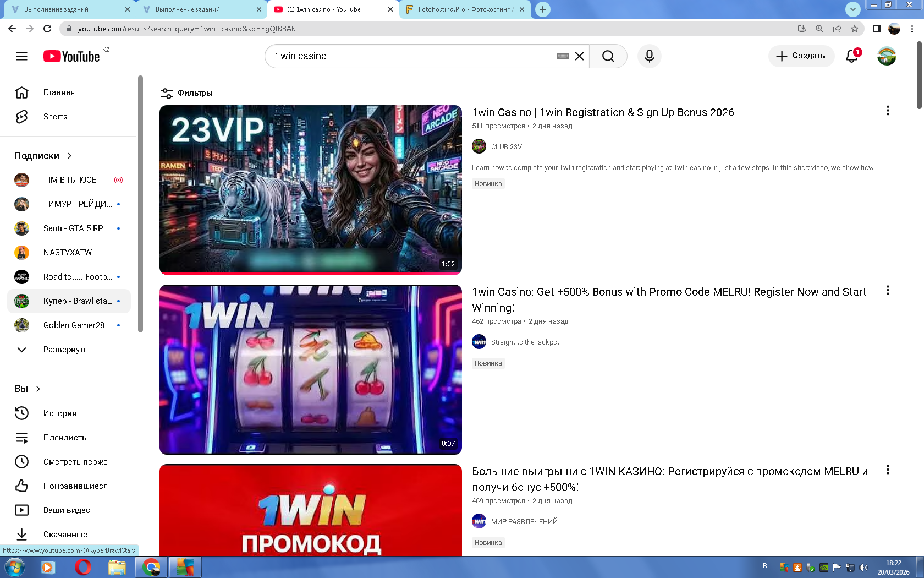The image size is (924, 578).
Task: Open the on-screen keyboard icon
Action: point(562,56)
